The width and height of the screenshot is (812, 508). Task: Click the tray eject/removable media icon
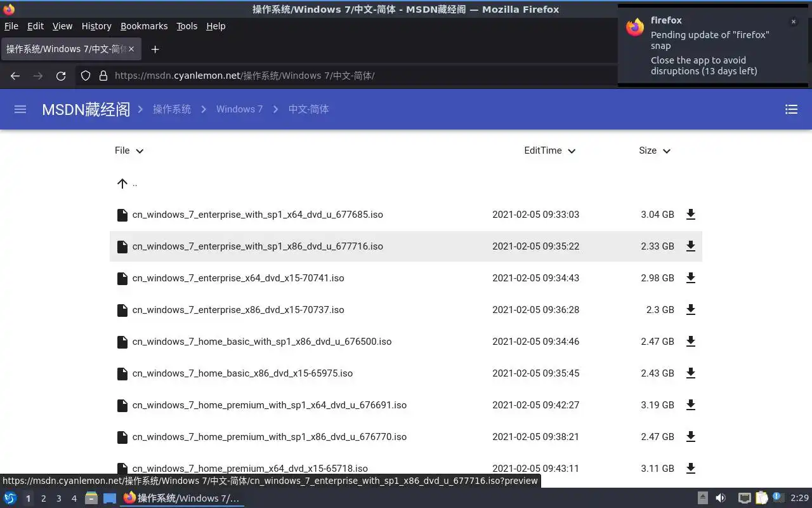coord(703,498)
